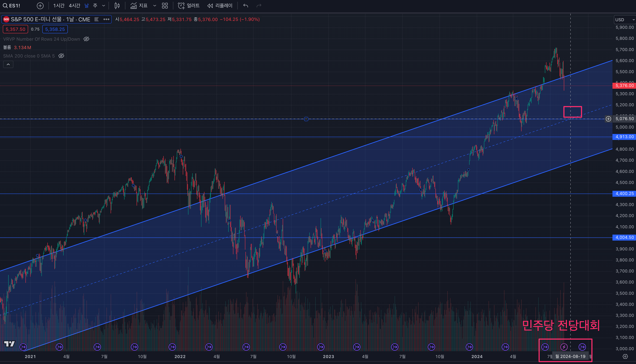This screenshot has height=364, width=636.
Task: Click the add symbol plus icon
Action: pos(40,5)
